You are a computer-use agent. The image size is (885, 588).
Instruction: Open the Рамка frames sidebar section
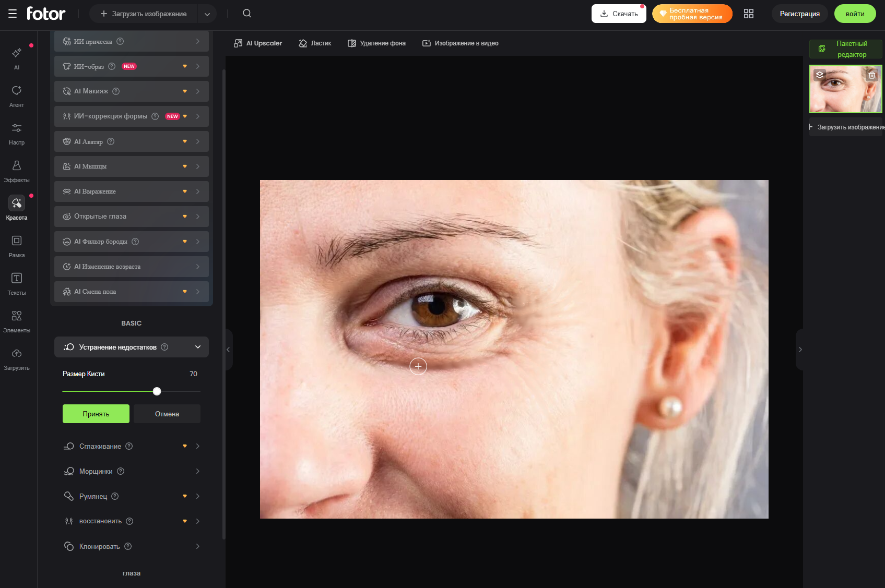pos(17,246)
